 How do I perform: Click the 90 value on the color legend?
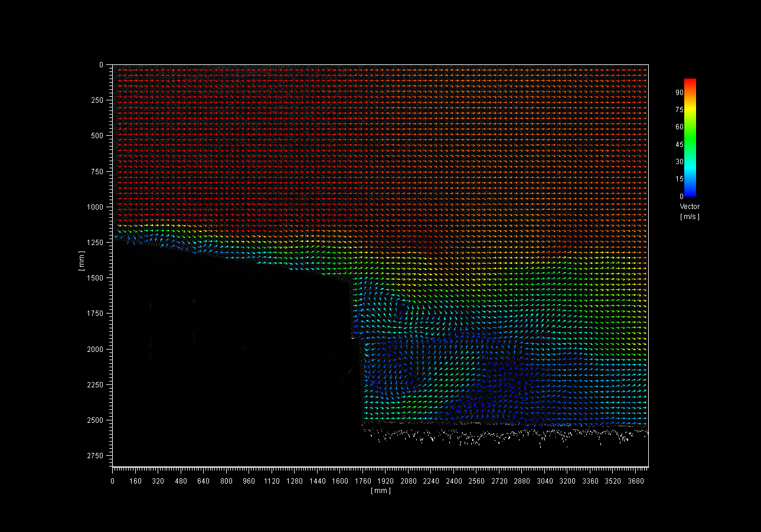pyautogui.click(x=680, y=92)
